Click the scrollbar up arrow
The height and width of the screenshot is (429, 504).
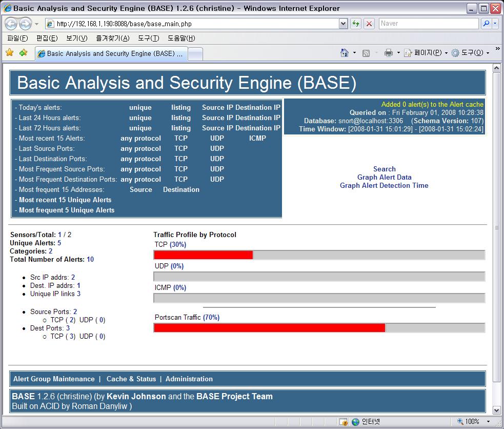pyautogui.click(x=497, y=68)
